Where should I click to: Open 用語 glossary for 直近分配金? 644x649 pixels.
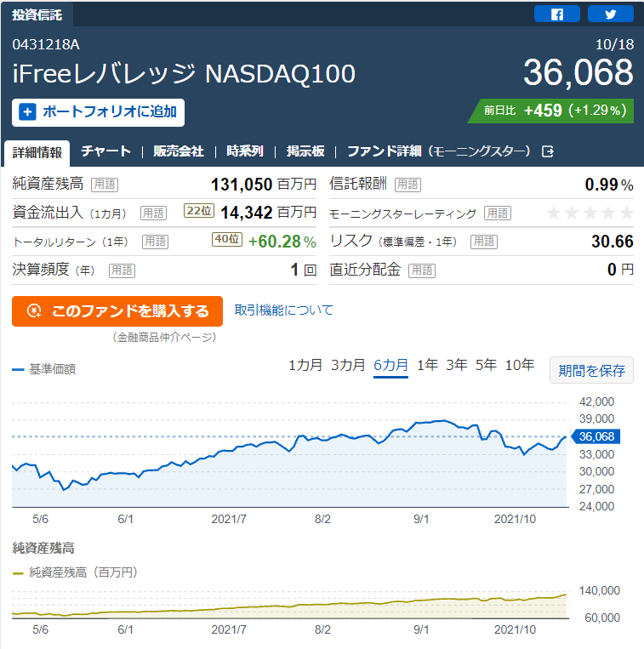point(422,270)
